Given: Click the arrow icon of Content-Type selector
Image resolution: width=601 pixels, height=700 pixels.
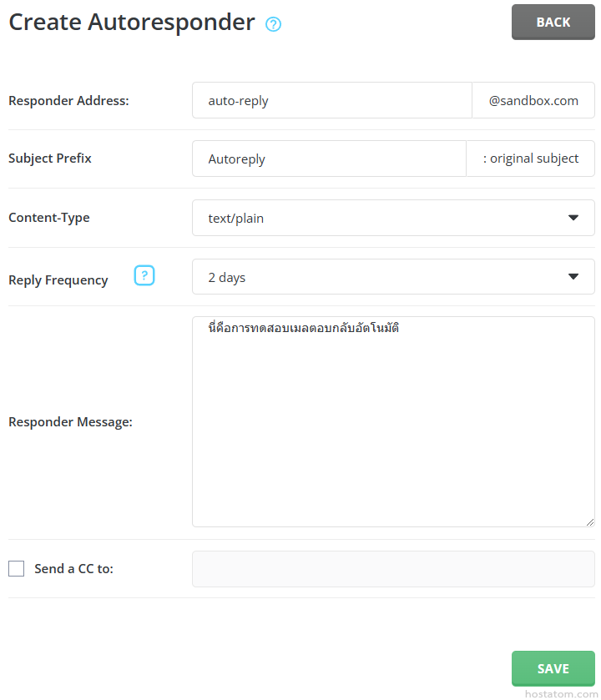Looking at the screenshot, I should [x=573, y=218].
